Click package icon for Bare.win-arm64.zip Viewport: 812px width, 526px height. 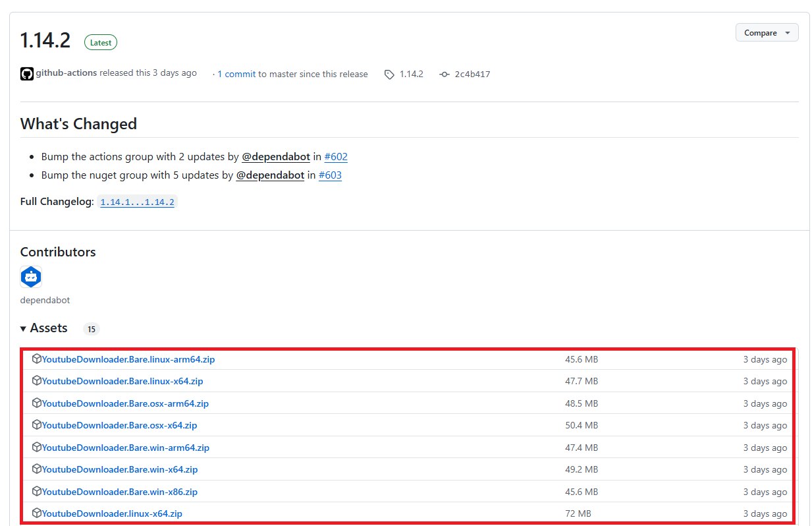tap(37, 448)
